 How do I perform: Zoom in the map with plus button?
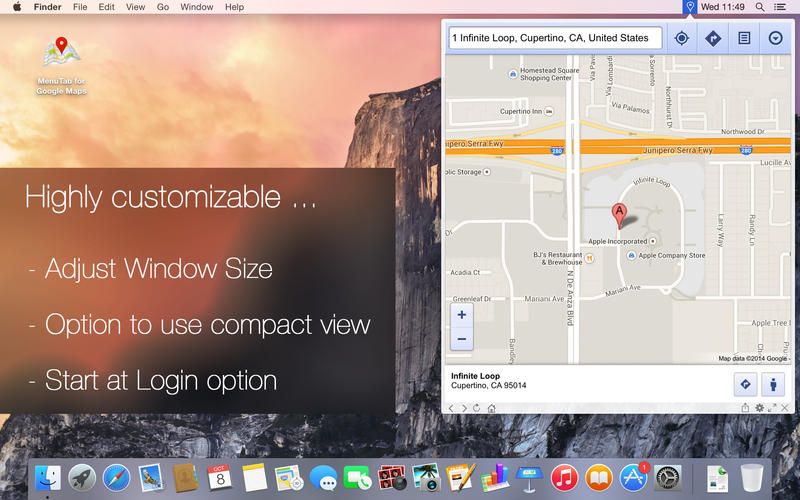(x=461, y=315)
